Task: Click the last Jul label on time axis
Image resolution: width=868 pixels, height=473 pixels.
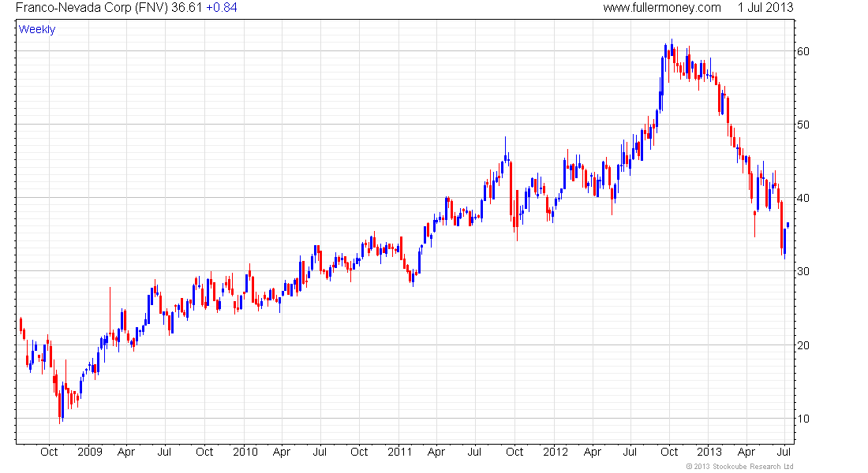Action: pyautogui.click(x=784, y=452)
